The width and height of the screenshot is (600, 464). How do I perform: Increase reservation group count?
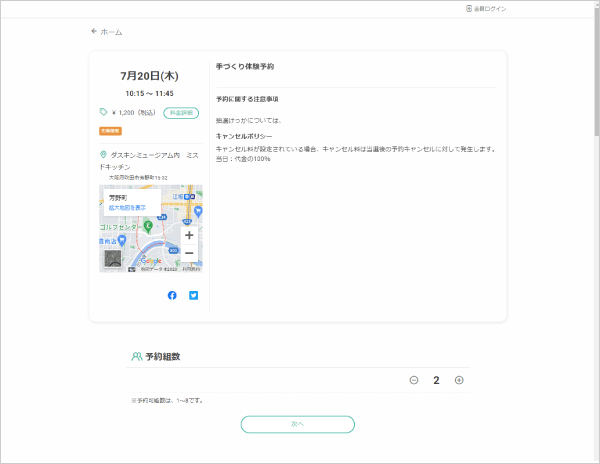(459, 380)
